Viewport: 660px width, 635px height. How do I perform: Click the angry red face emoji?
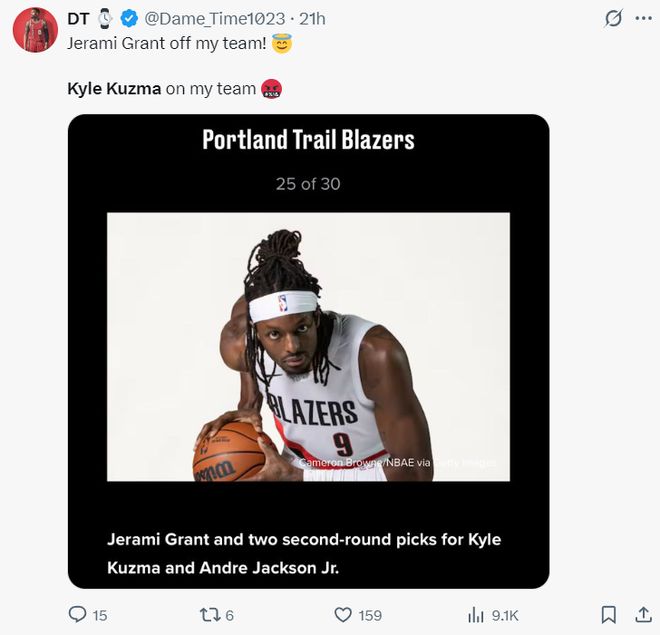tap(271, 89)
